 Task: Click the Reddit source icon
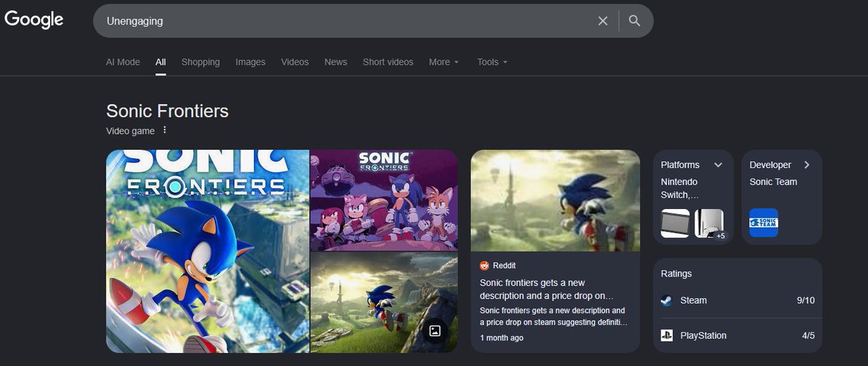[485, 265]
